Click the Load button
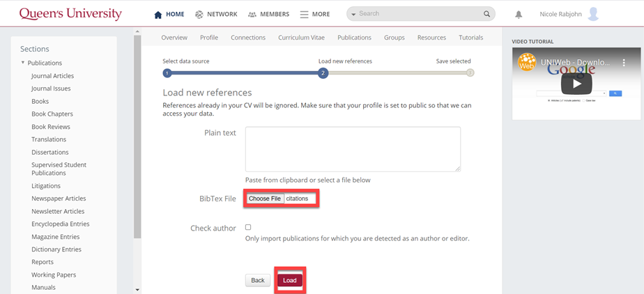 [289, 280]
